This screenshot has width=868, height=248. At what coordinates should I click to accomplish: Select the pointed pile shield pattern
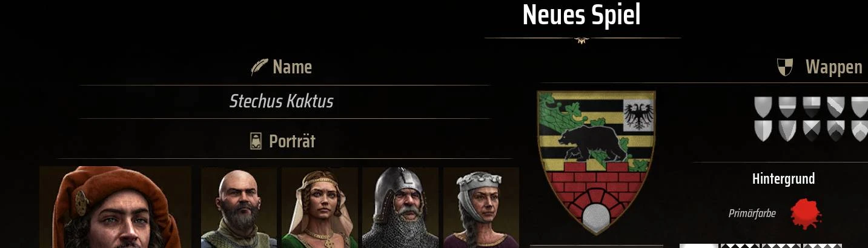[787, 130]
